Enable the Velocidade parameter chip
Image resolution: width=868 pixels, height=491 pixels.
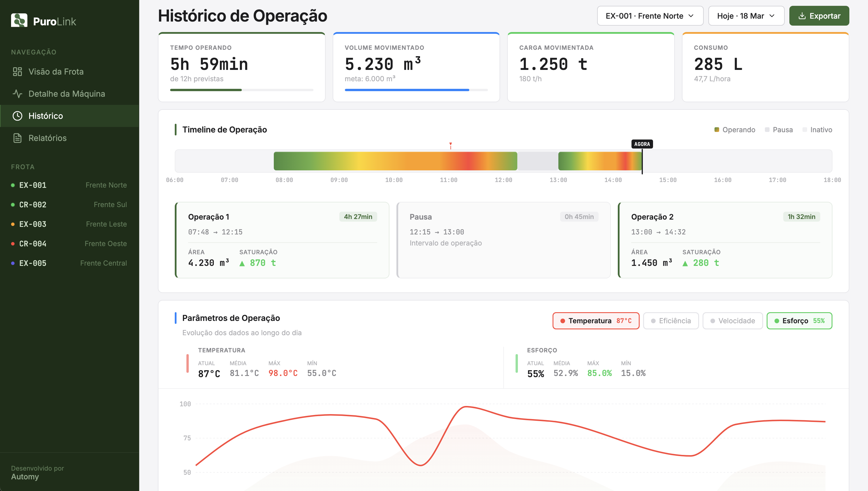[x=733, y=321]
